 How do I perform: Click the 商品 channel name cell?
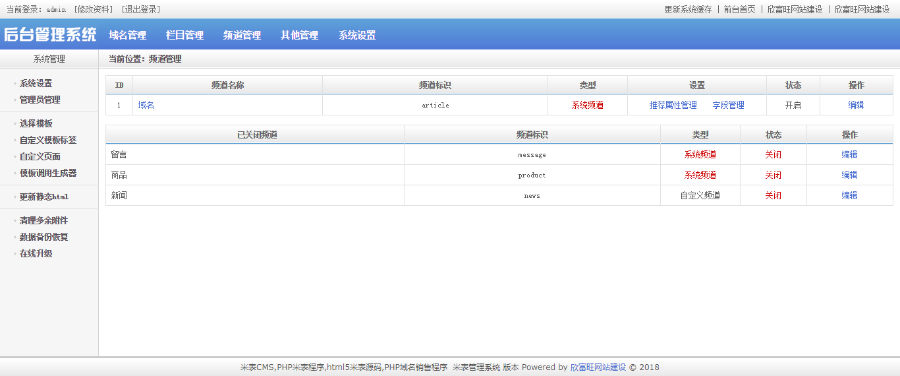255,175
